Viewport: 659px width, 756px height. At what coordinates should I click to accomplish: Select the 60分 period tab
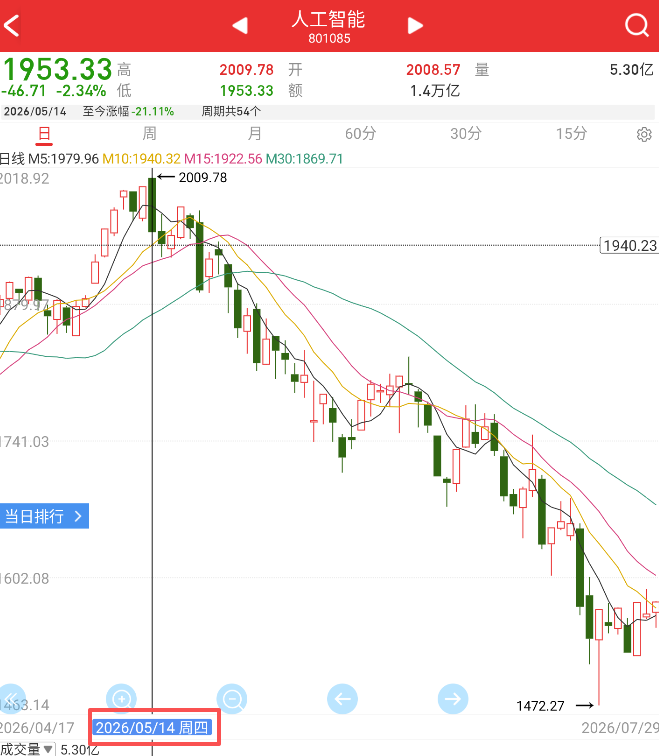[361, 134]
